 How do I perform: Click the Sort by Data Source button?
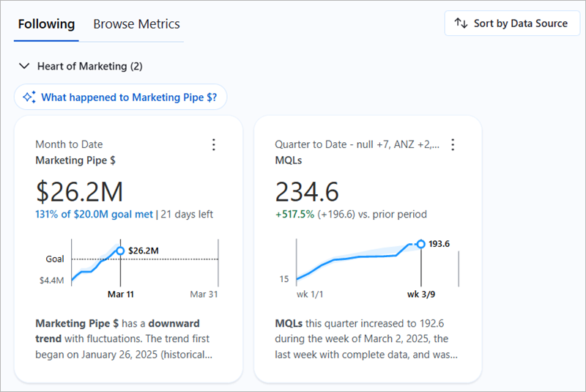[511, 23]
